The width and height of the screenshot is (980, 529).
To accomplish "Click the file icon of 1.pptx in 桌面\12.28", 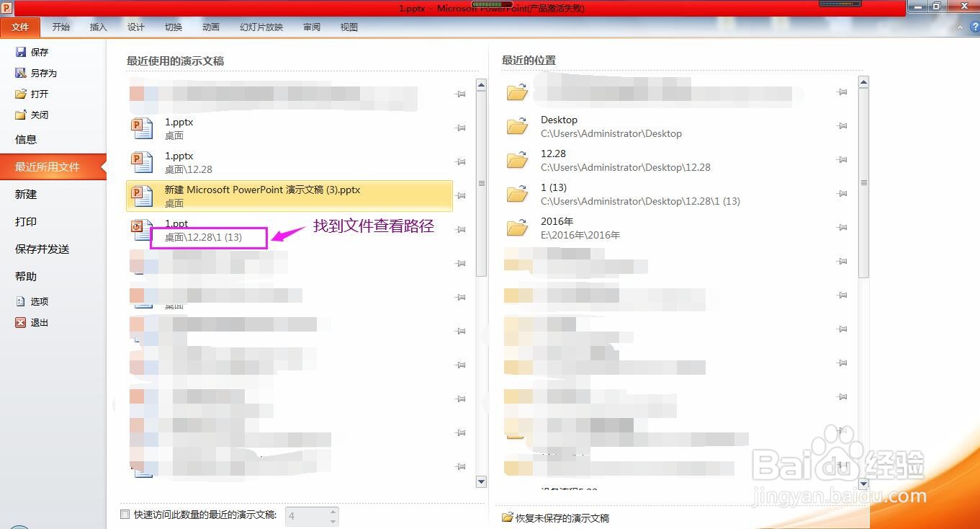I will (x=142, y=162).
